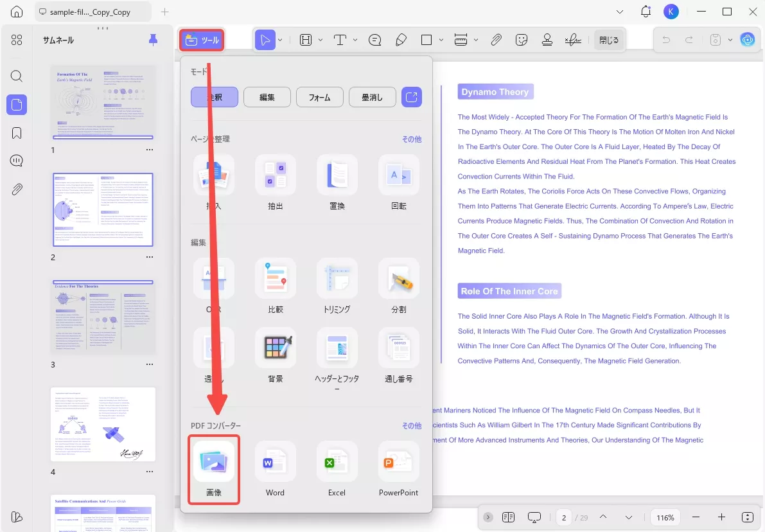
Task: Click the 抽出 page tool
Action: [275, 183]
